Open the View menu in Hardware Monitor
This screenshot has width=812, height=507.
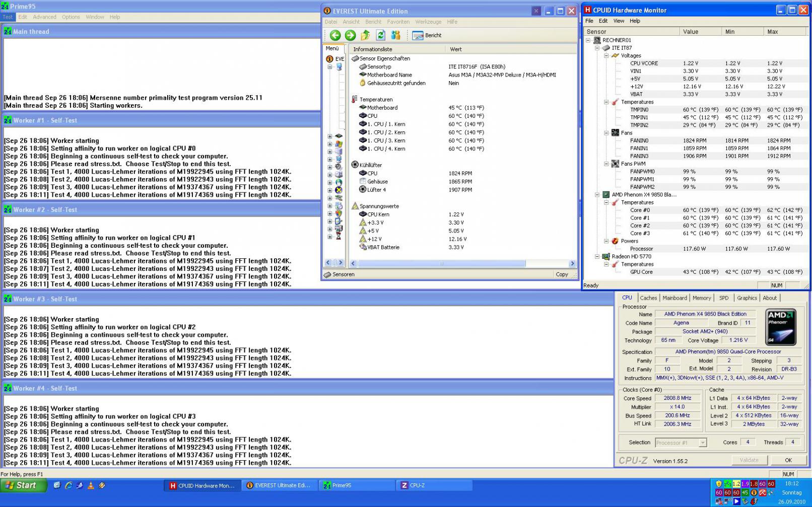[x=619, y=21]
